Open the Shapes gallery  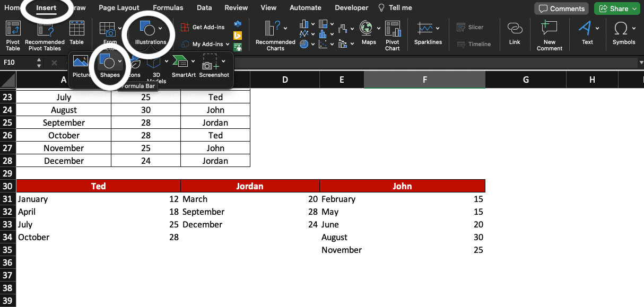(110, 64)
